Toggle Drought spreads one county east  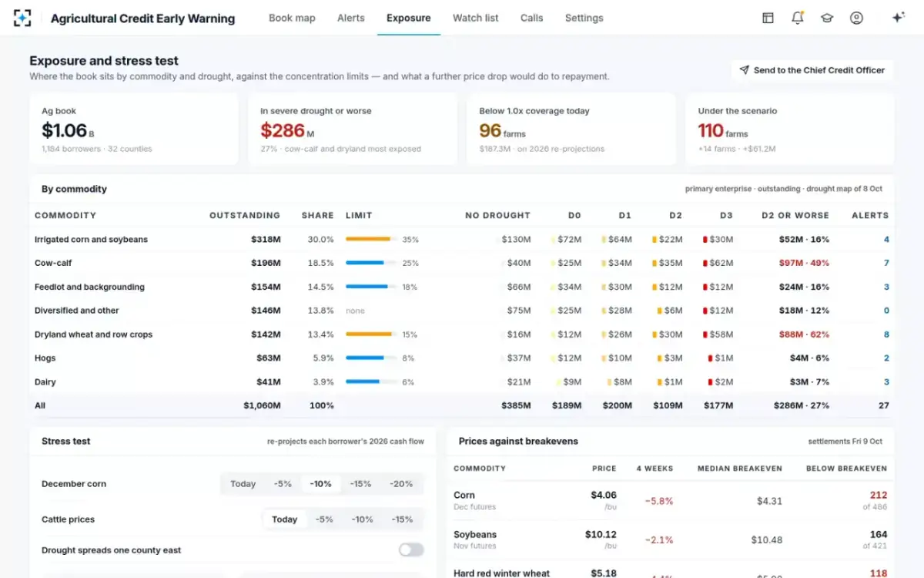pos(411,549)
